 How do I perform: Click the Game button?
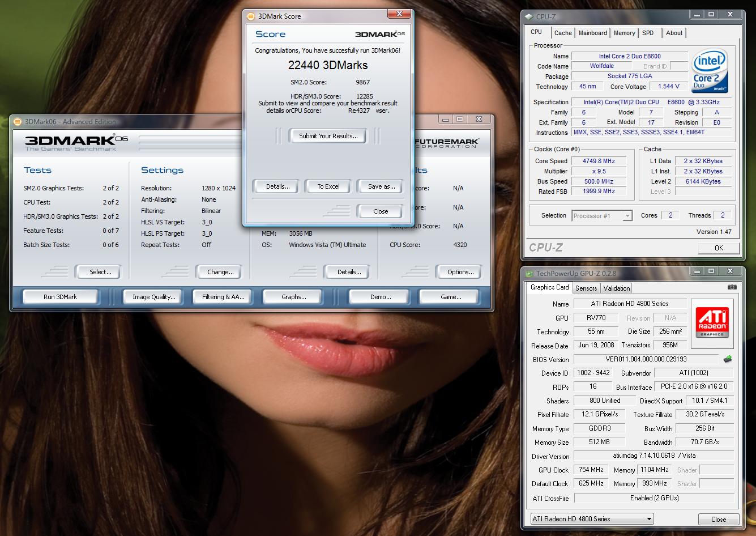pyautogui.click(x=450, y=297)
